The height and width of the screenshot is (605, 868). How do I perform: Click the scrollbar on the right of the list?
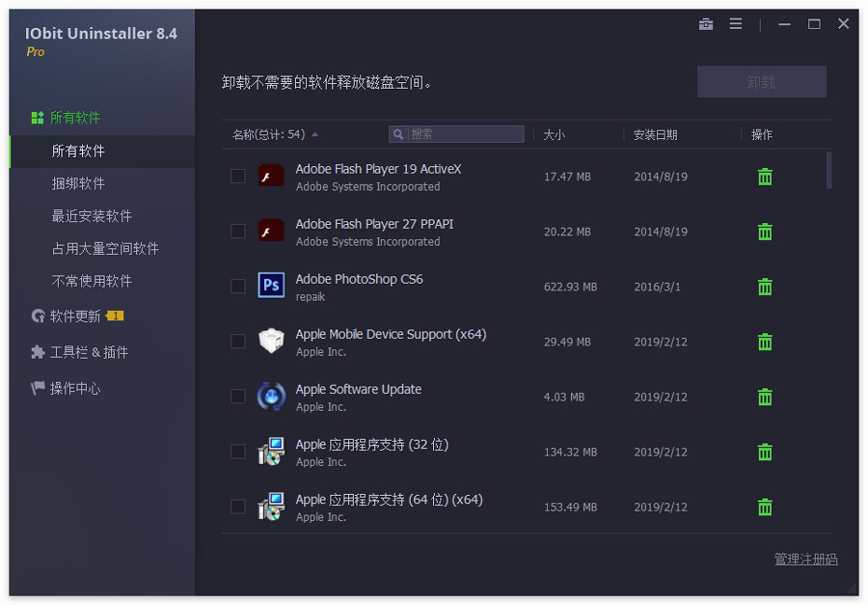click(827, 174)
